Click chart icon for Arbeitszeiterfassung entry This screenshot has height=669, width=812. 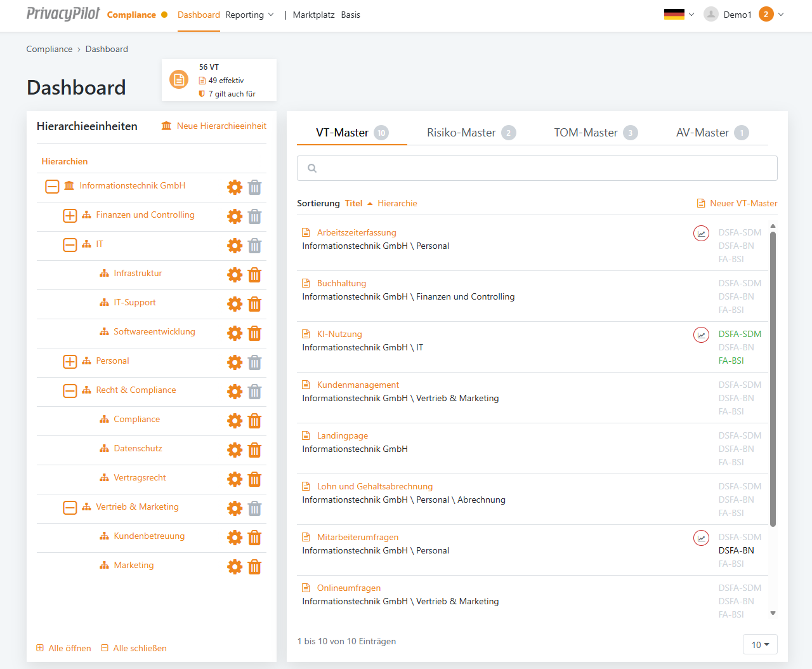pyautogui.click(x=701, y=233)
